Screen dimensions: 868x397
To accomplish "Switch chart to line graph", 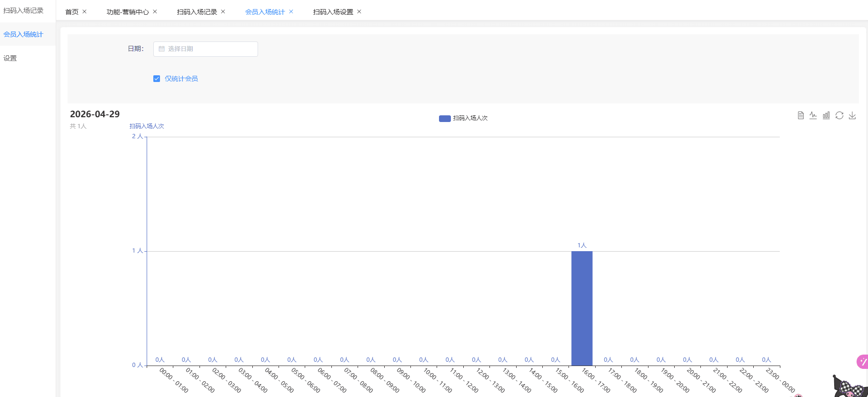I will coord(813,115).
